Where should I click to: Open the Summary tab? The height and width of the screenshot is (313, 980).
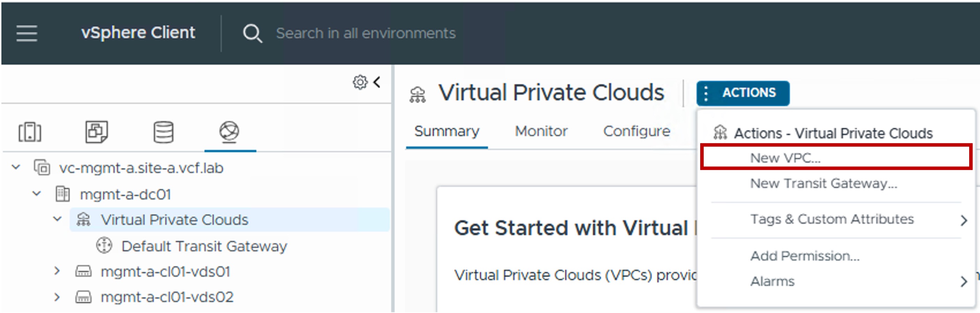(447, 131)
